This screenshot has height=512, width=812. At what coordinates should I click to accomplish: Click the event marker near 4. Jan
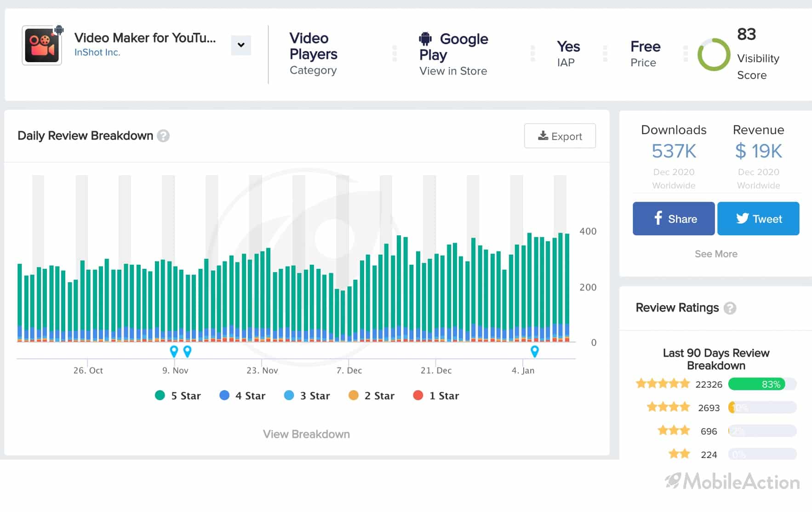point(535,352)
